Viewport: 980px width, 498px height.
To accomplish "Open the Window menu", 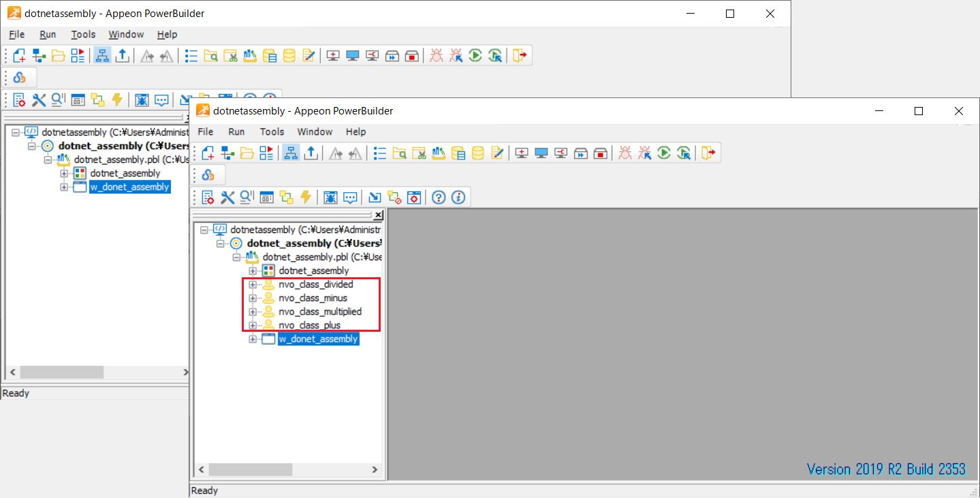I will click(315, 131).
